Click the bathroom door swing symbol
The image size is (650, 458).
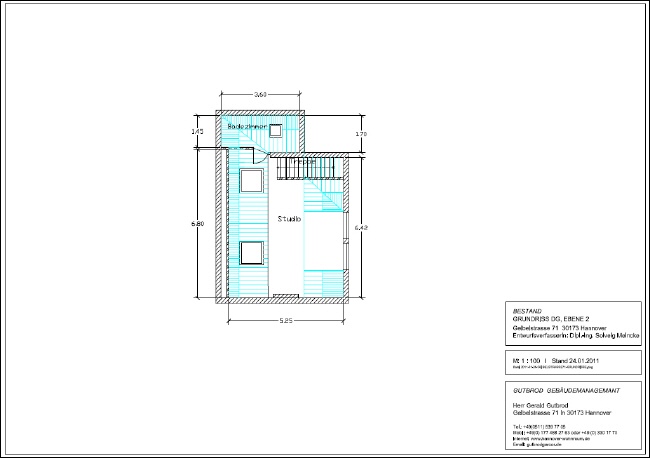click(x=257, y=156)
